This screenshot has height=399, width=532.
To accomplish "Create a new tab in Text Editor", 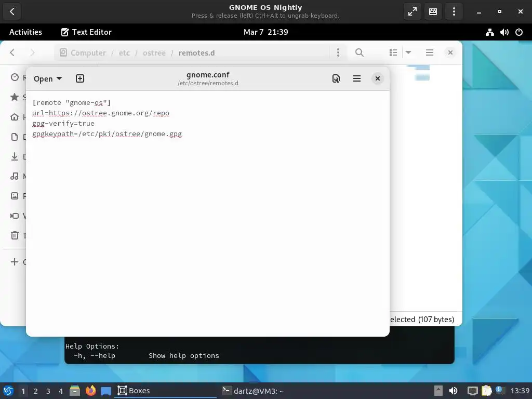I will point(79,79).
